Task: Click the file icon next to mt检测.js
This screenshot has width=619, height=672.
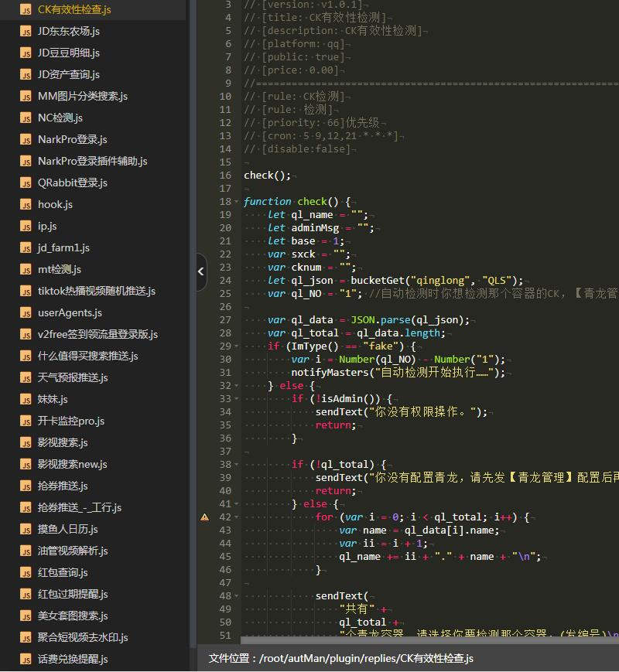Action: point(25,270)
